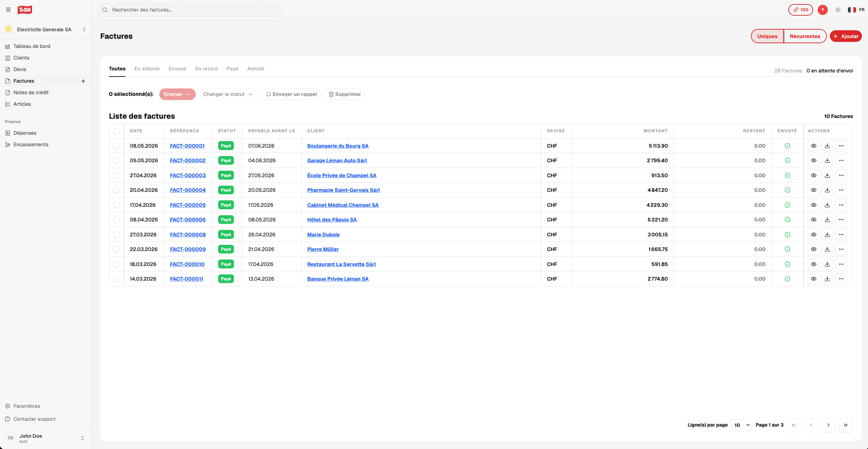Select Récurrentes invoice type
Viewport: 868px width, 449px height.
coord(805,36)
